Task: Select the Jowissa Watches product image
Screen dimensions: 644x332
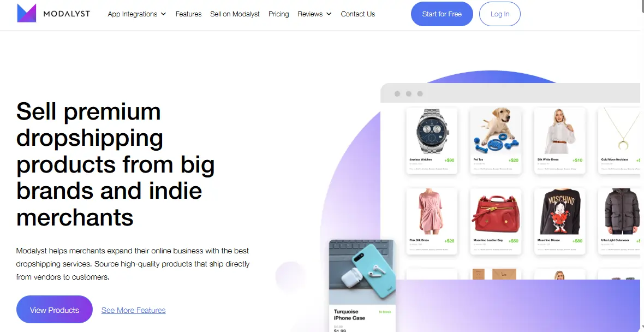Action: [x=432, y=132]
